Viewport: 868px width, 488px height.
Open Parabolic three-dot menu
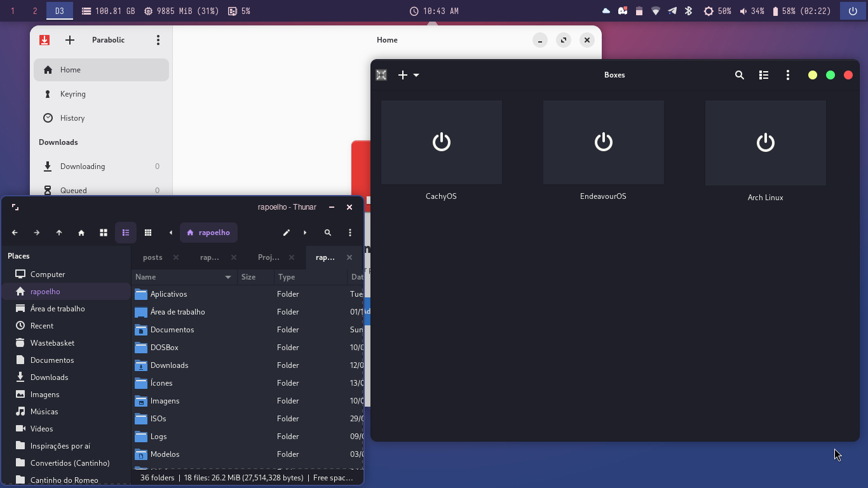pos(158,40)
